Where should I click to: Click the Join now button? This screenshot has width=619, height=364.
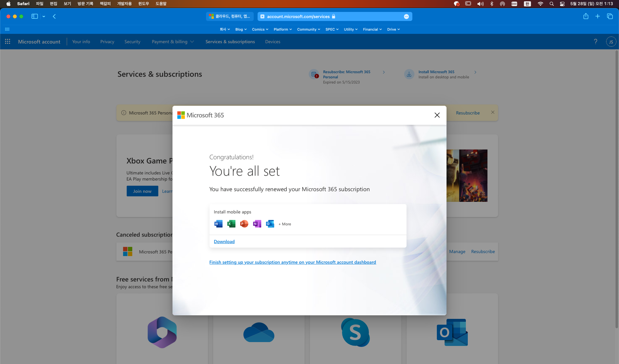pos(142,191)
